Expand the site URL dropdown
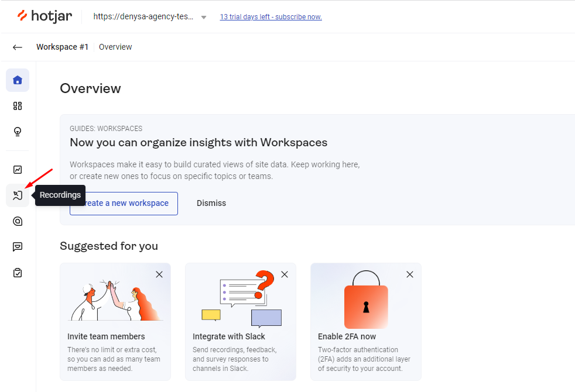575x392 pixels. (203, 17)
